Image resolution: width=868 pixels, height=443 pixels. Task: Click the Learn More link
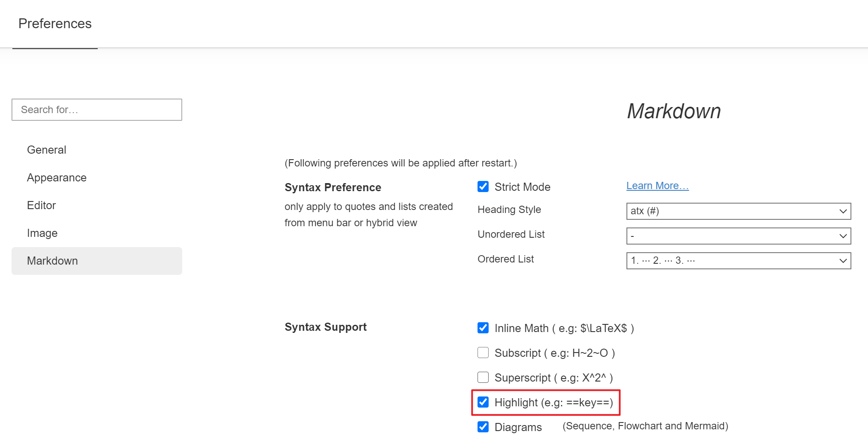pos(658,186)
